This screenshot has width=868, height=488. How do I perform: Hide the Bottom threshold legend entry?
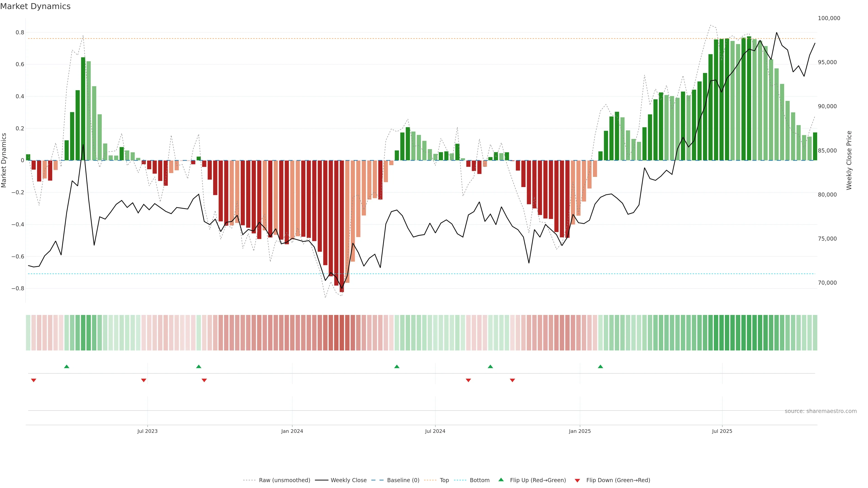[479, 480]
